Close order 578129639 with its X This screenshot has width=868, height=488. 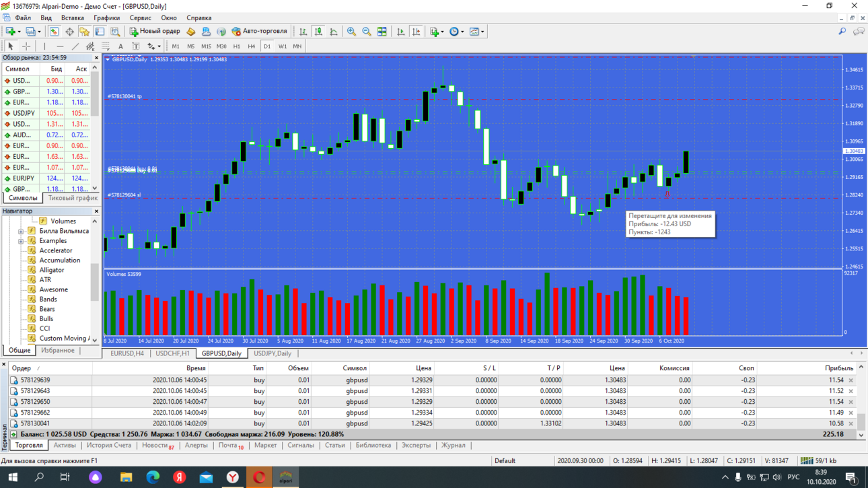coord(851,380)
